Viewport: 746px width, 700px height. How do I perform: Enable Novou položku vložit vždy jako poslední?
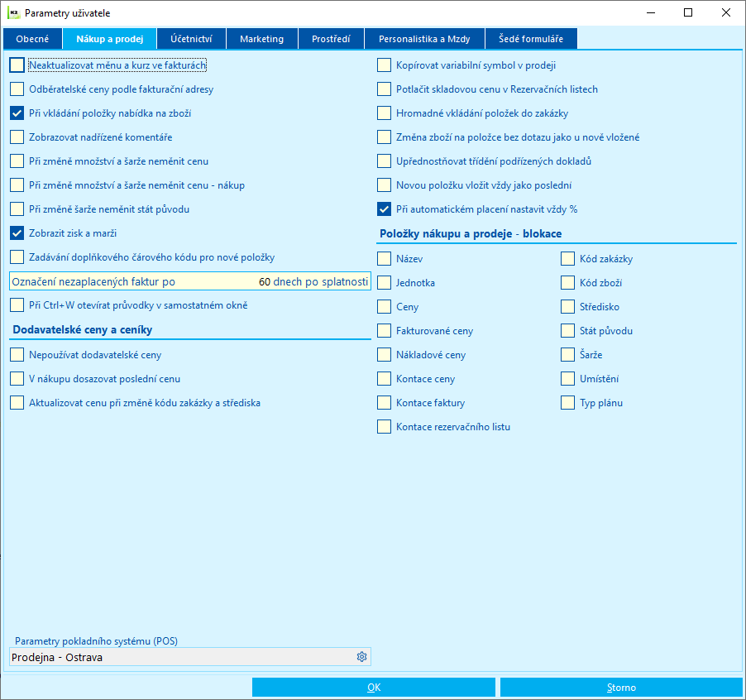click(384, 185)
